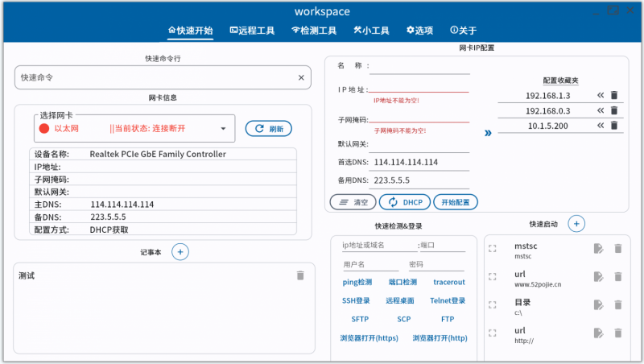Click the 刷新 refresh button
Screen dimensions: 644x364
269,129
